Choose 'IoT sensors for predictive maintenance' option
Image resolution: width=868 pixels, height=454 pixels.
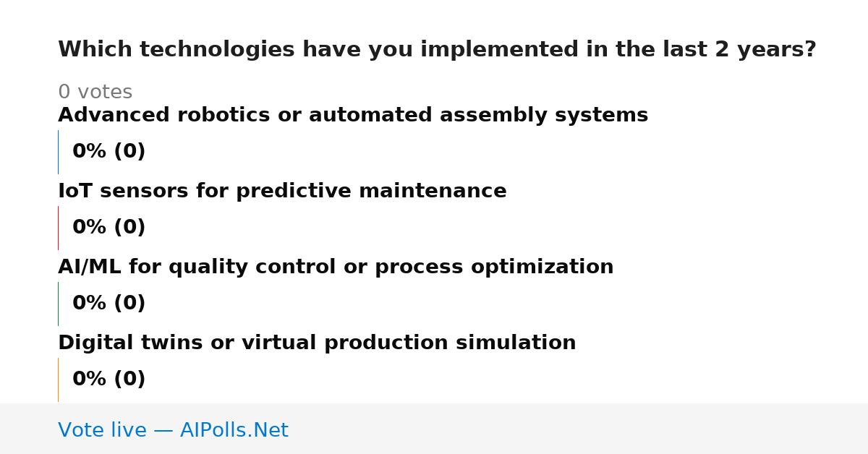click(282, 192)
